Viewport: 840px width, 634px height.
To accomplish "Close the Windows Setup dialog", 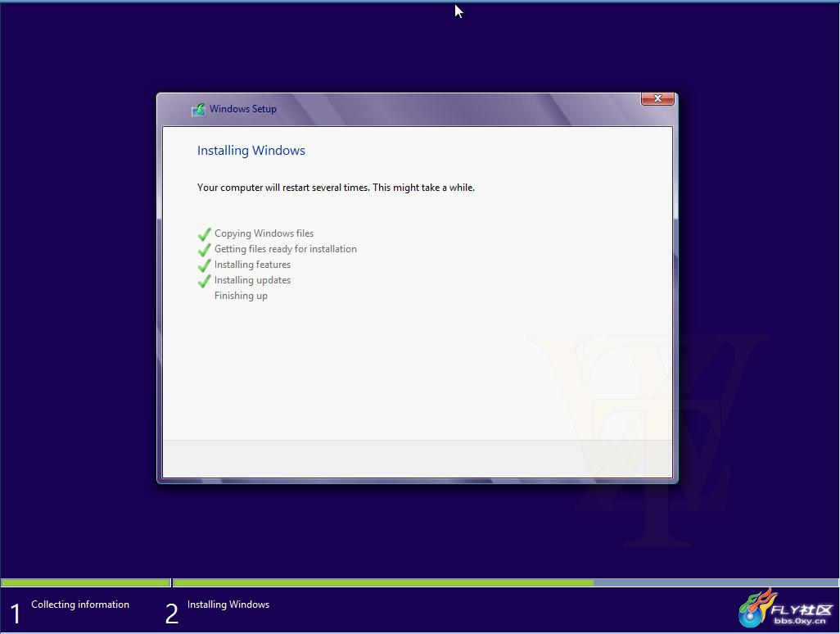I will pyautogui.click(x=657, y=98).
